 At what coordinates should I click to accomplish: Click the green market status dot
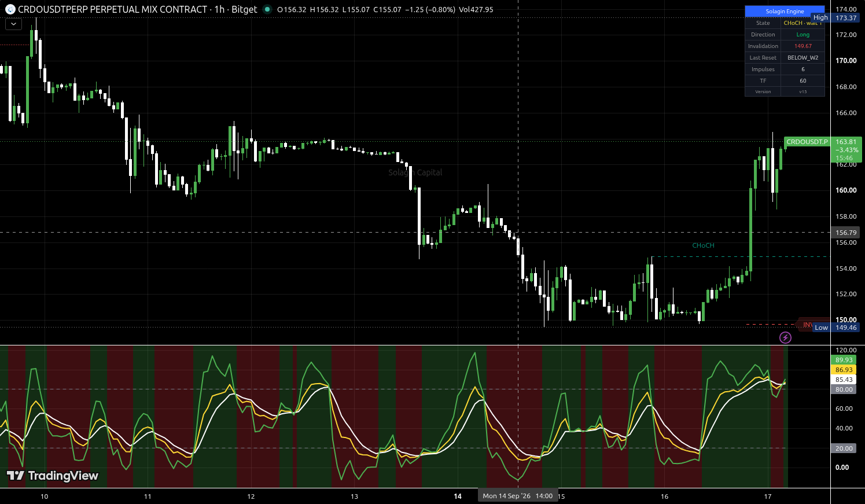(x=267, y=9)
